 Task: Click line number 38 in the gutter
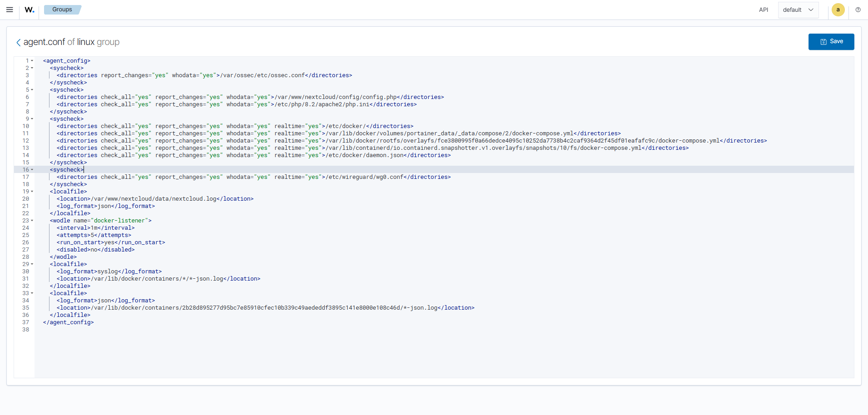[26, 330]
